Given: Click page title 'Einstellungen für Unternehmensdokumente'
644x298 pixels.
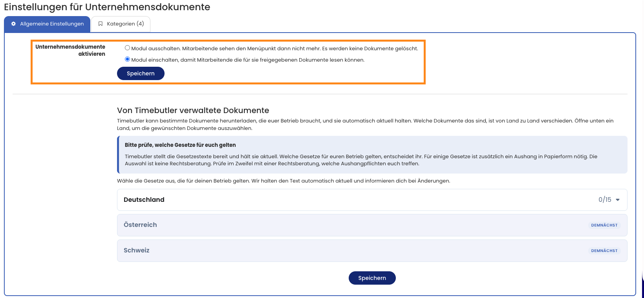Looking at the screenshot, I should 107,7.
